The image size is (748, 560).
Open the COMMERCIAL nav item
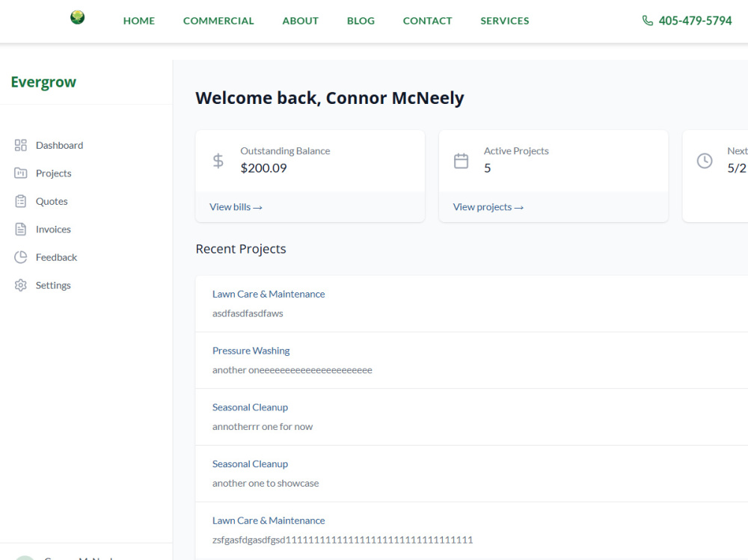point(218,21)
